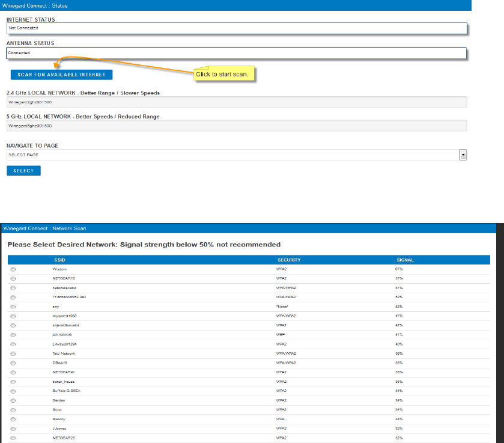Click the 'Winegard Connect : Network Scan' title

tap(44, 228)
